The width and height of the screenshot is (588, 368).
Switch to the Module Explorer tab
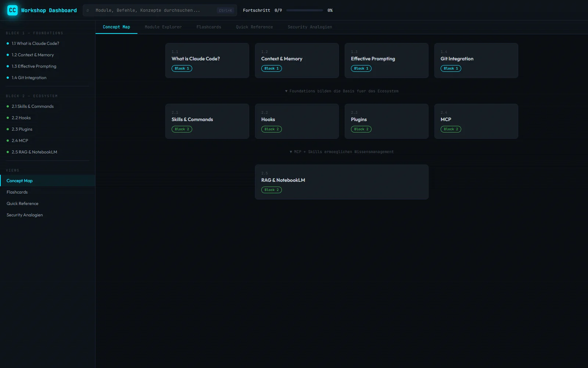163,27
